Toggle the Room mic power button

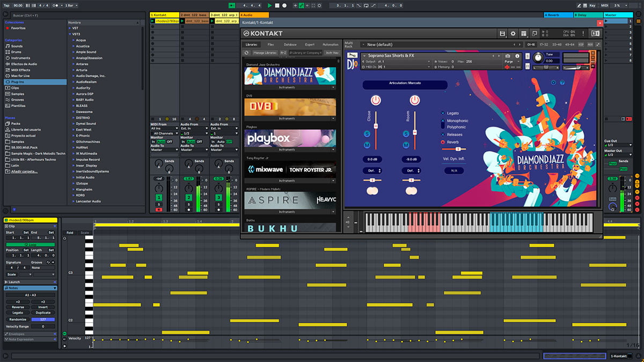[415, 100]
